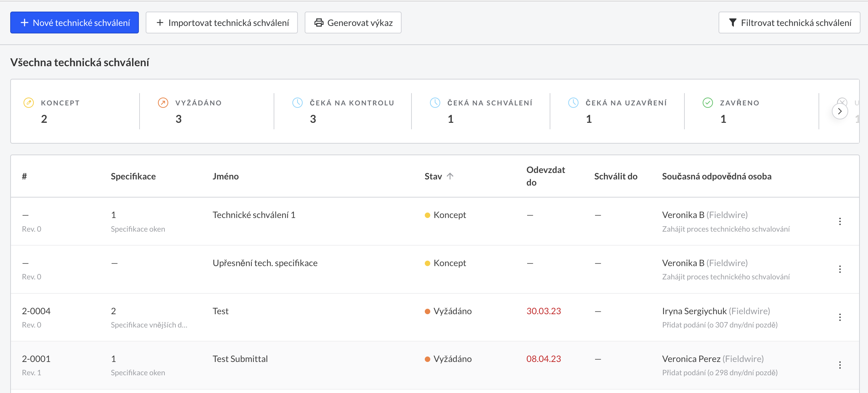The width and height of the screenshot is (868, 393).
Task: Click Generovat výkaz button
Action: (353, 23)
